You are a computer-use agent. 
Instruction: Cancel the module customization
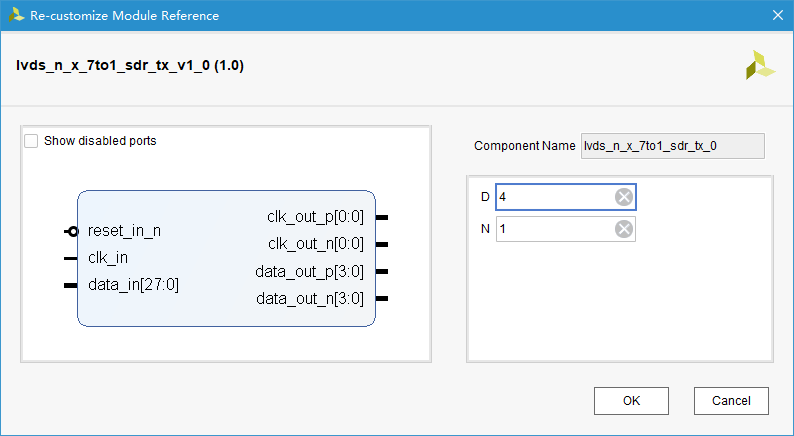tap(731, 401)
